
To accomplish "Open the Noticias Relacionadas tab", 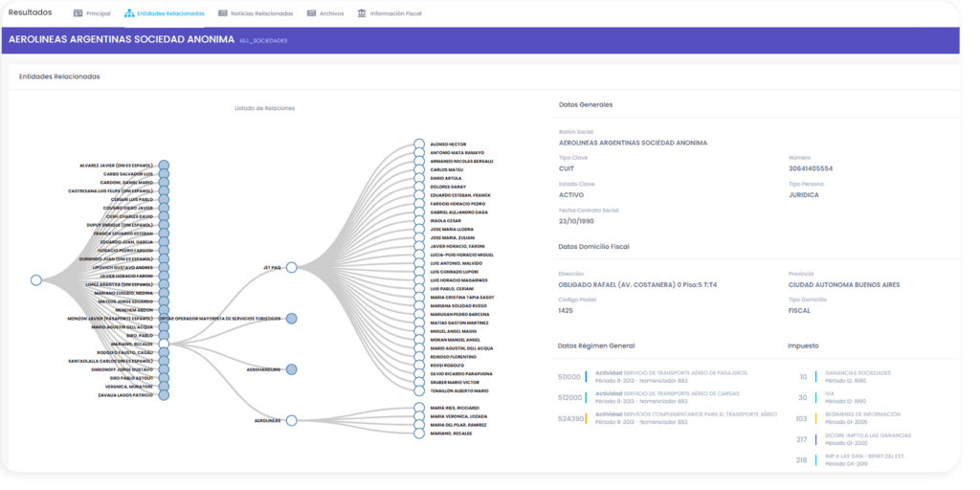I will click(260, 14).
